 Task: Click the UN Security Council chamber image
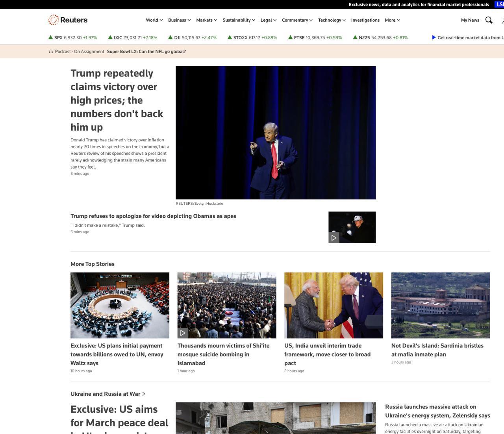(120, 305)
